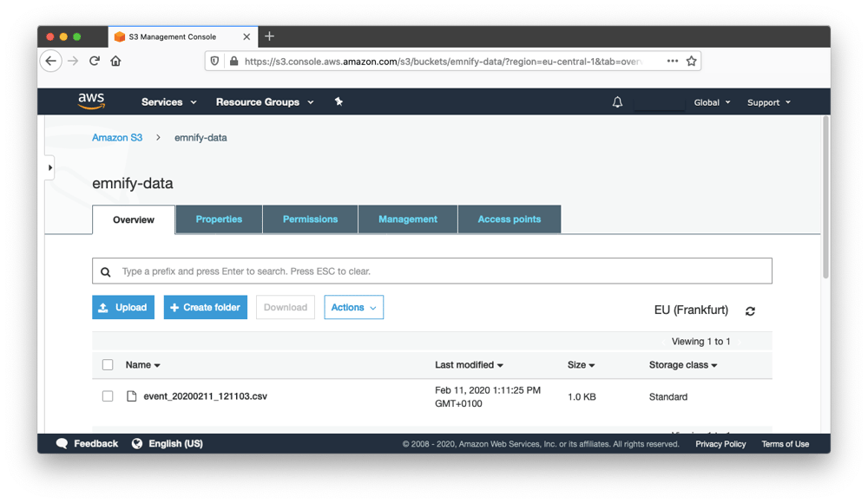The image size is (868, 503).
Task: Click the Download button
Action: pos(285,307)
